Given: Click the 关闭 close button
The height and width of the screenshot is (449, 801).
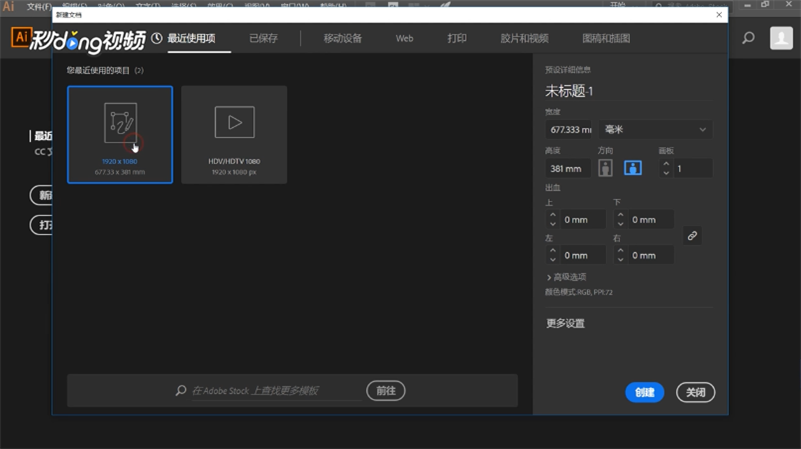Looking at the screenshot, I should pyautogui.click(x=695, y=392).
